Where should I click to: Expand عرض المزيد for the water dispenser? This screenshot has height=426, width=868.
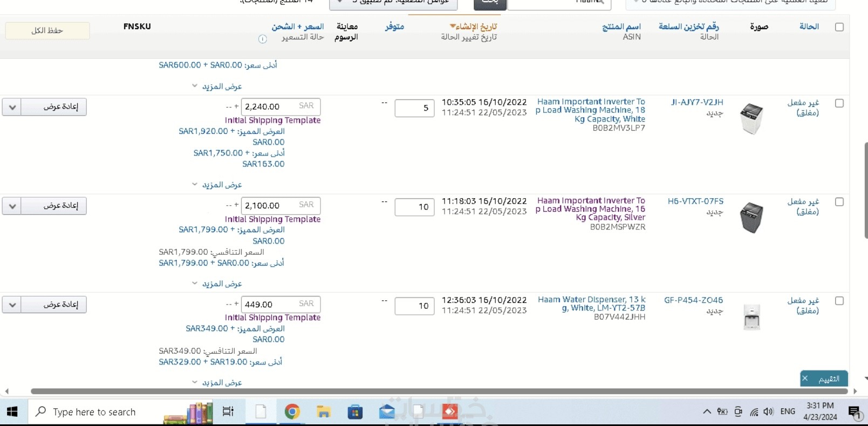pyautogui.click(x=217, y=382)
